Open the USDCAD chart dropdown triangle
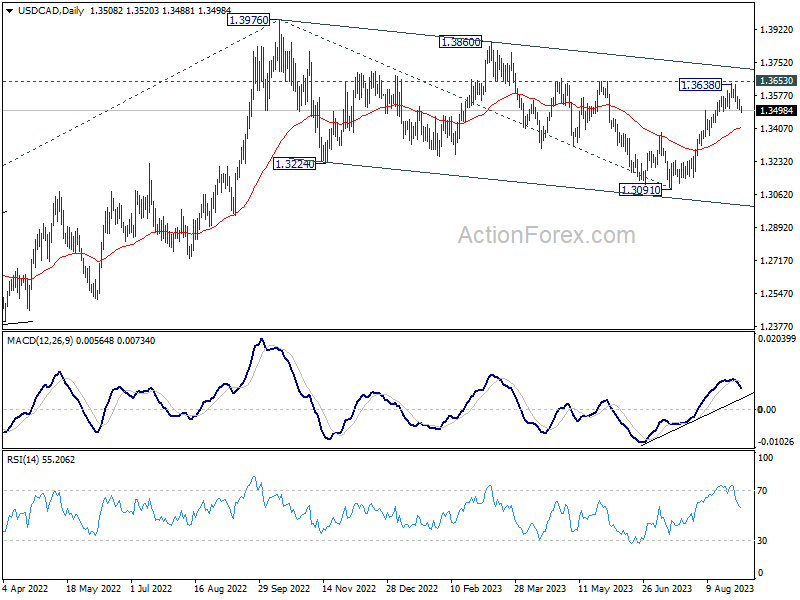The image size is (800, 600). coord(10,11)
